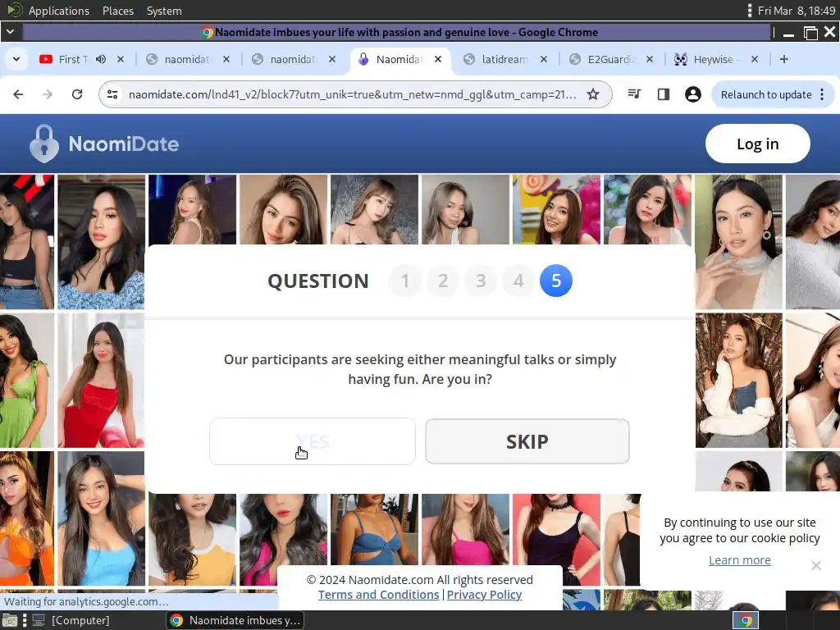Click the Log in button

[757, 144]
